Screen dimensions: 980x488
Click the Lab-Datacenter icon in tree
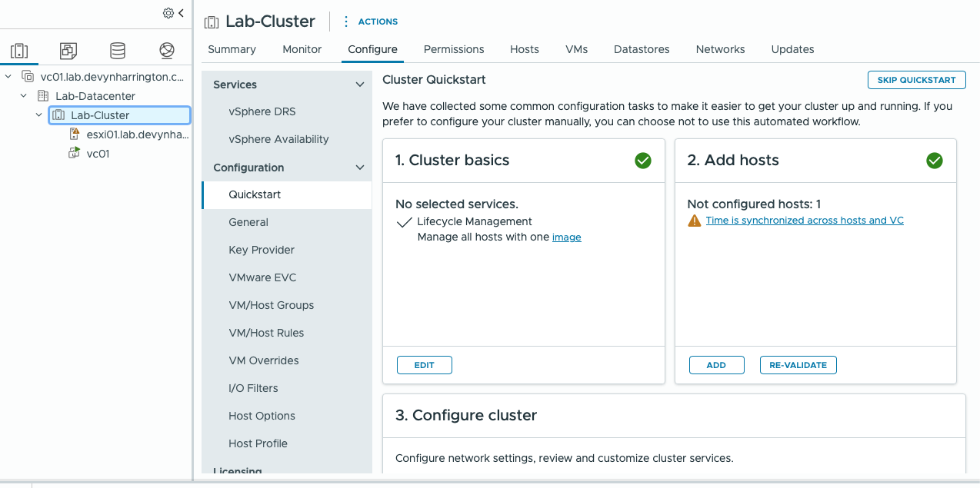pos(43,96)
